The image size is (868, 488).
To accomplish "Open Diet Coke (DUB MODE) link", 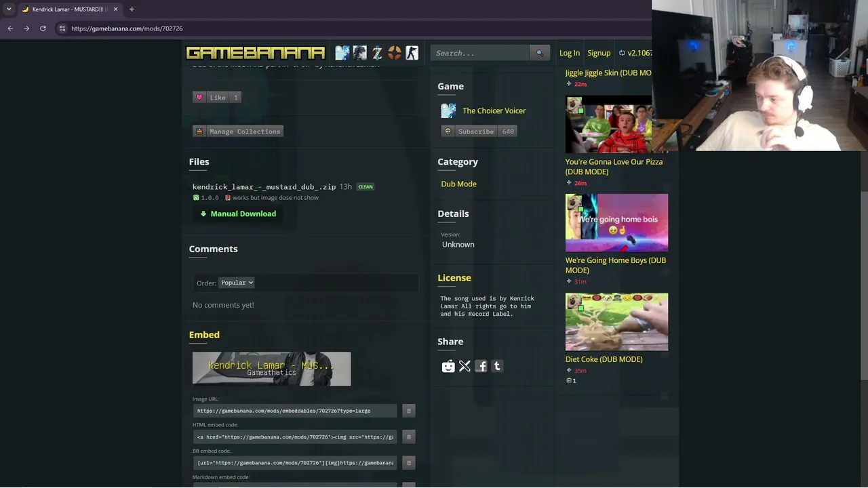I will [x=604, y=359].
